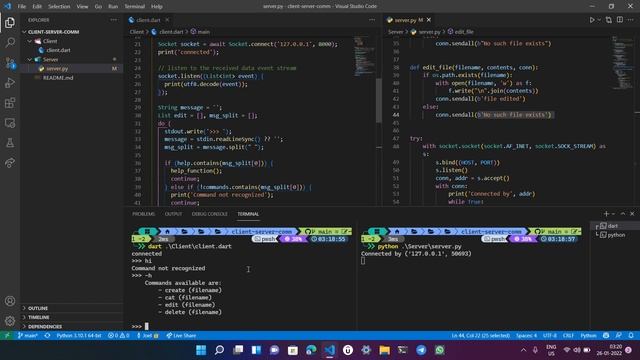Open notifications bell in status bar
Screen dimensions: 640x360
[x=631, y=336]
